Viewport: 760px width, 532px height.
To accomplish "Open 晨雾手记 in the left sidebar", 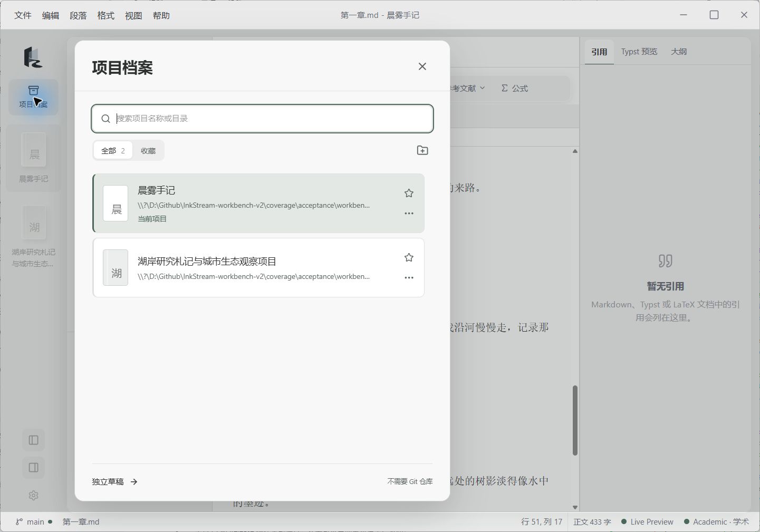I will click(x=34, y=158).
